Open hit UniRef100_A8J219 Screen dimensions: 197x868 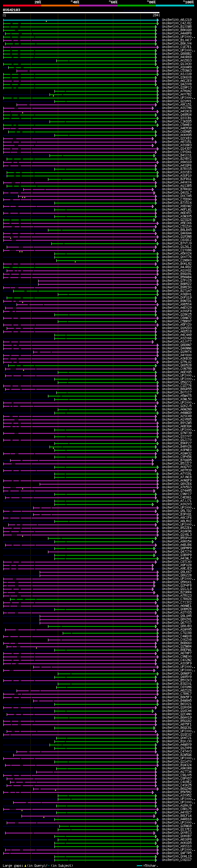[x=177, y=20]
